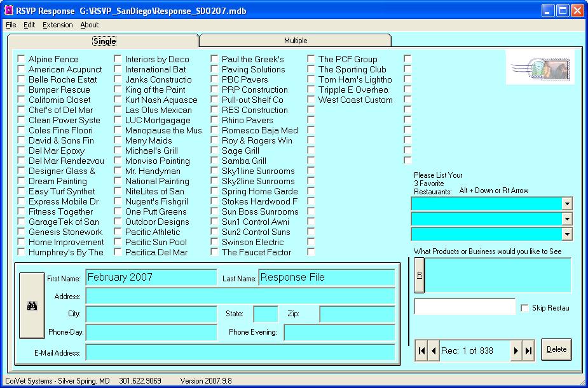Check the Alpine Fence checkbox
This screenshot has height=388, width=588.
(x=22, y=60)
